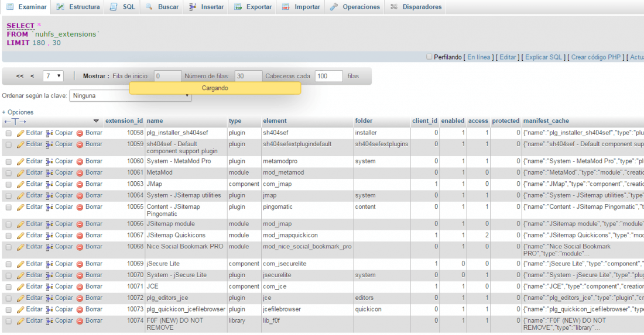Image resolution: width=644 pixels, height=335 pixels.
Task: Open the page number dropdown showing 7
Action: click(x=53, y=76)
